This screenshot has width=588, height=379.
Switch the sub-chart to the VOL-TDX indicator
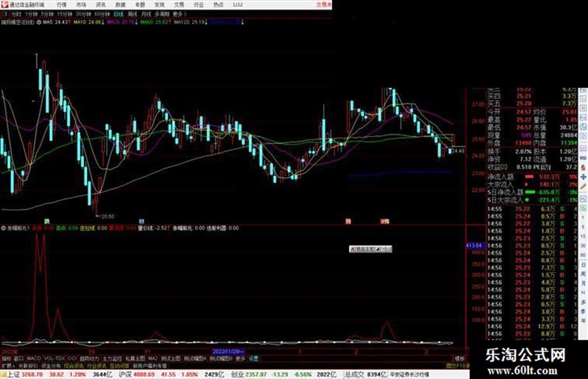click(55, 358)
